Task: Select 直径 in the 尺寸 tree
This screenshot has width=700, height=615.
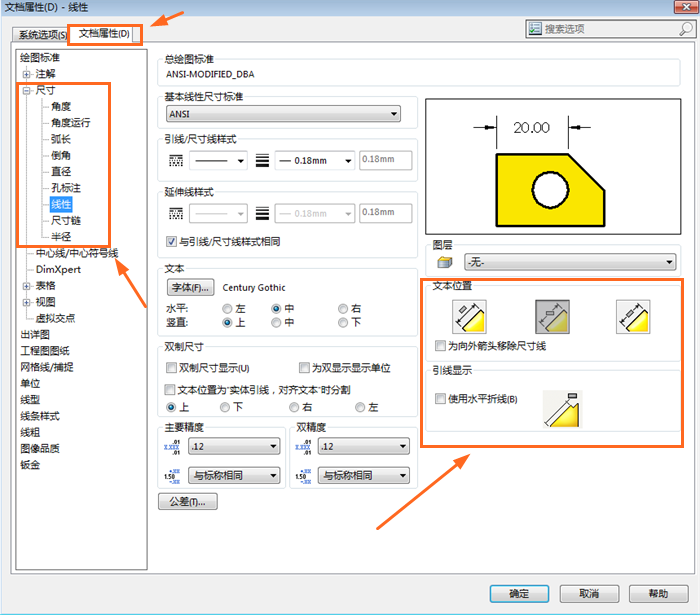Action: 61,172
